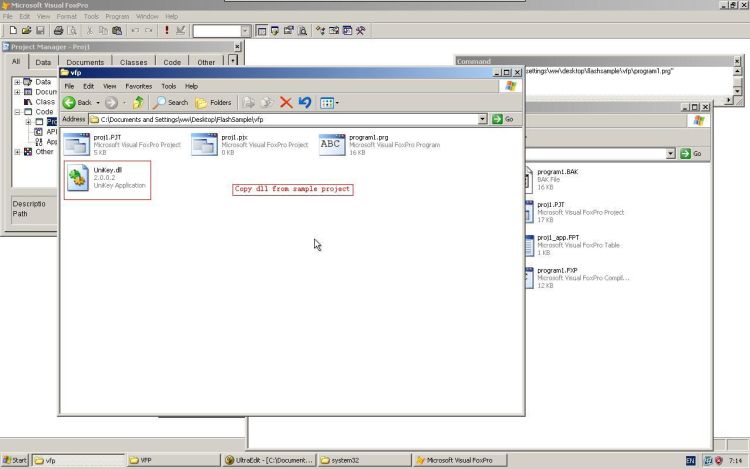
Task: Select the Documents tab in Project Manager
Action: coord(85,62)
